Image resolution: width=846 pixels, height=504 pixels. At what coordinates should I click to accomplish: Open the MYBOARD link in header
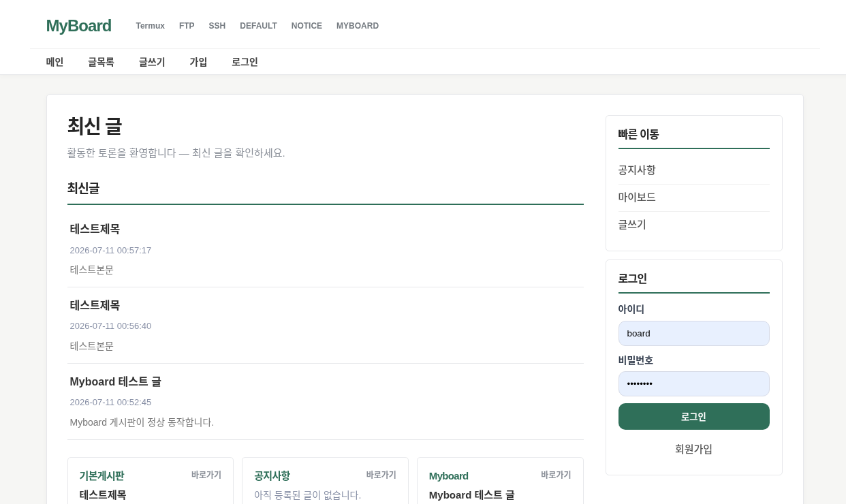[x=358, y=26]
